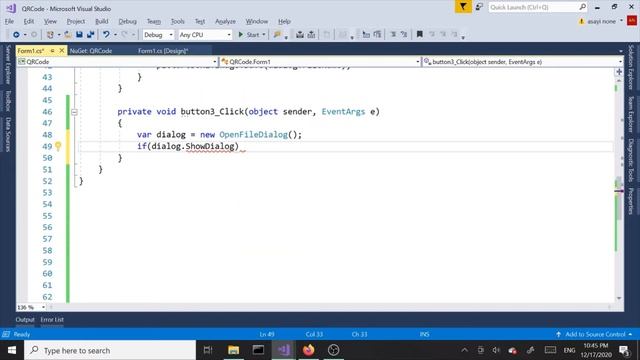
Task: Open the Build menu
Action: [x=102, y=21]
